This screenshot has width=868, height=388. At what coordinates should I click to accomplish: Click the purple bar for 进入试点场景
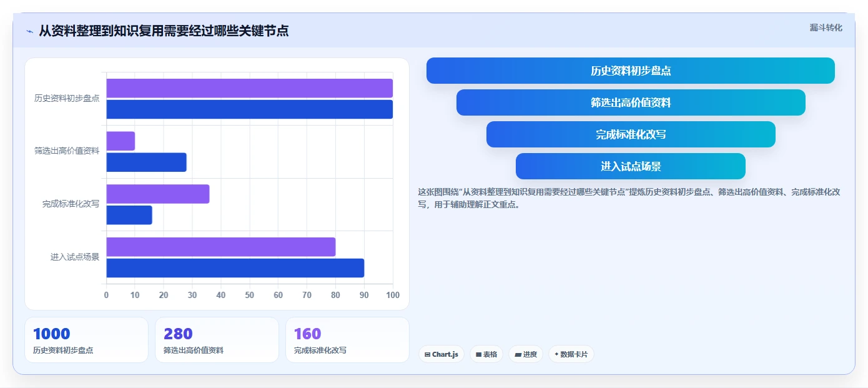tap(221, 247)
